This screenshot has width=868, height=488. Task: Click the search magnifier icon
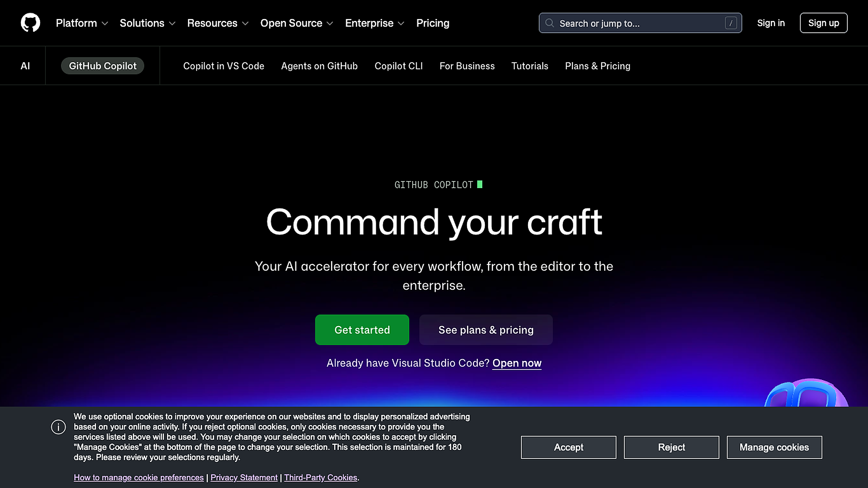[550, 23]
